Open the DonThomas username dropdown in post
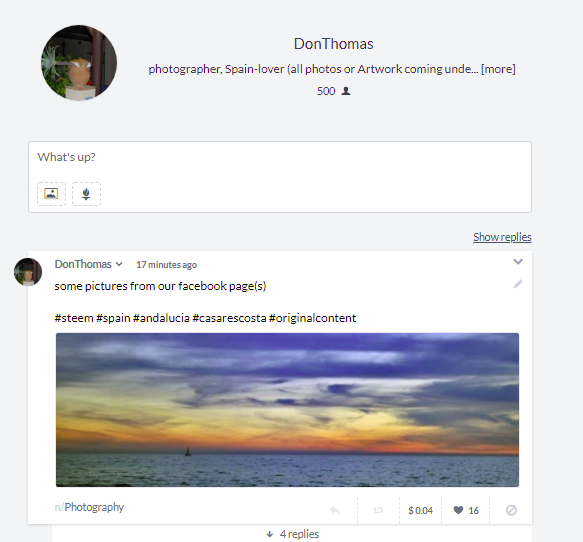 pos(119,264)
